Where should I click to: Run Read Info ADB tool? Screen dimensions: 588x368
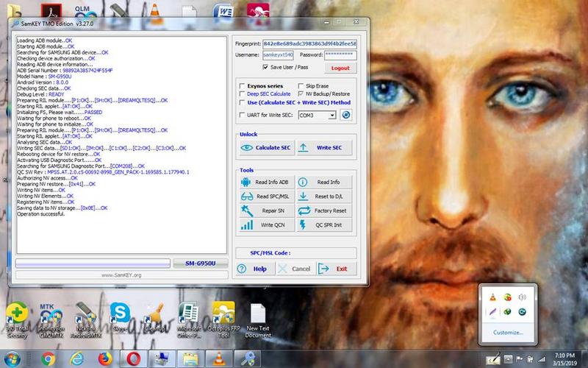point(267,182)
